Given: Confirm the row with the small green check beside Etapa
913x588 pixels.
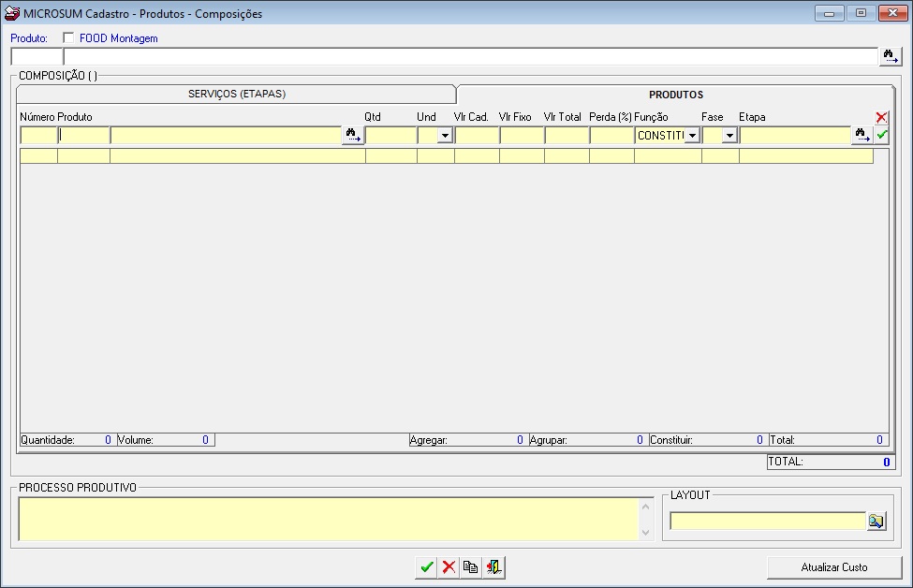Looking at the screenshot, I should pos(881,136).
